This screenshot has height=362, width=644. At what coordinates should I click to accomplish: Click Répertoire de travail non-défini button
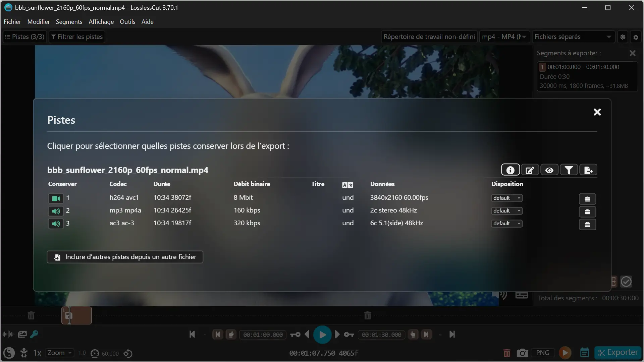click(429, 37)
